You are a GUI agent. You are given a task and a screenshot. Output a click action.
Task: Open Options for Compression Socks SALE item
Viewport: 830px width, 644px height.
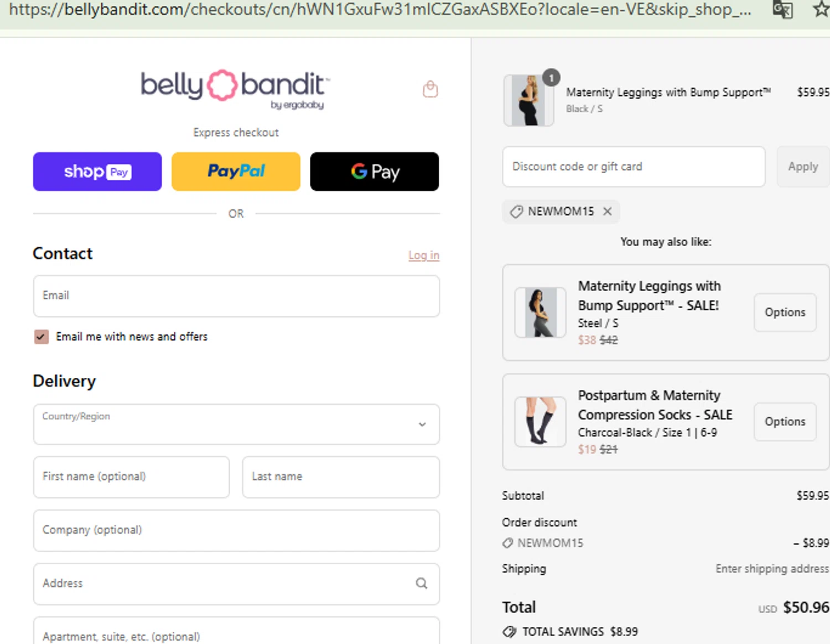pyautogui.click(x=785, y=422)
